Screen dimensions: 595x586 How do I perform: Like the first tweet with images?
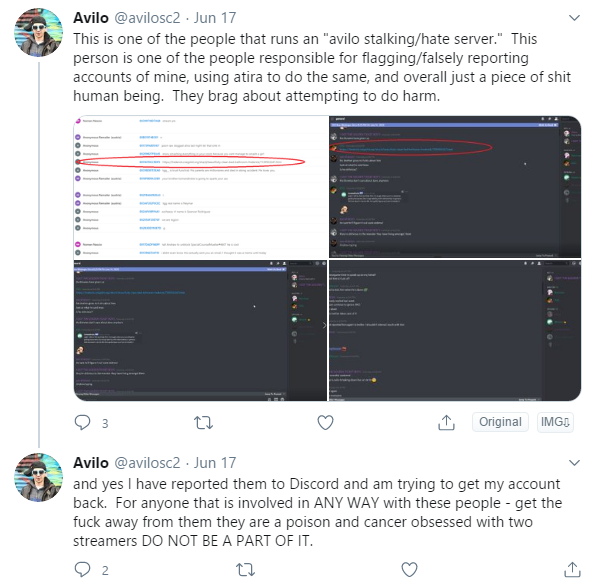pyautogui.click(x=325, y=422)
